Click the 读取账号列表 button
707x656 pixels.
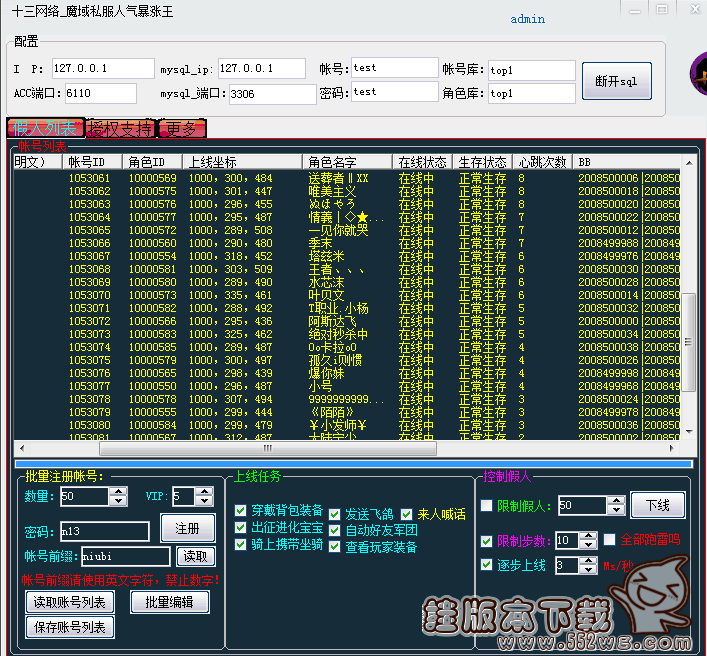tap(70, 602)
